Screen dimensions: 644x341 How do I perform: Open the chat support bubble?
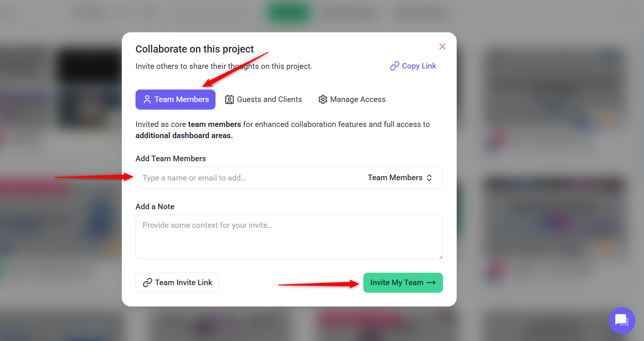622,320
